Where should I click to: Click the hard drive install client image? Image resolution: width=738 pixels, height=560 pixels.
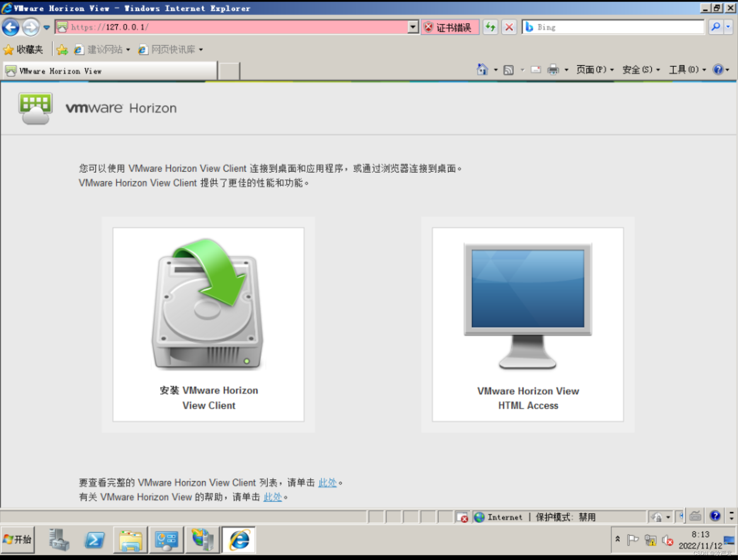pyautogui.click(x=208, y=304)
